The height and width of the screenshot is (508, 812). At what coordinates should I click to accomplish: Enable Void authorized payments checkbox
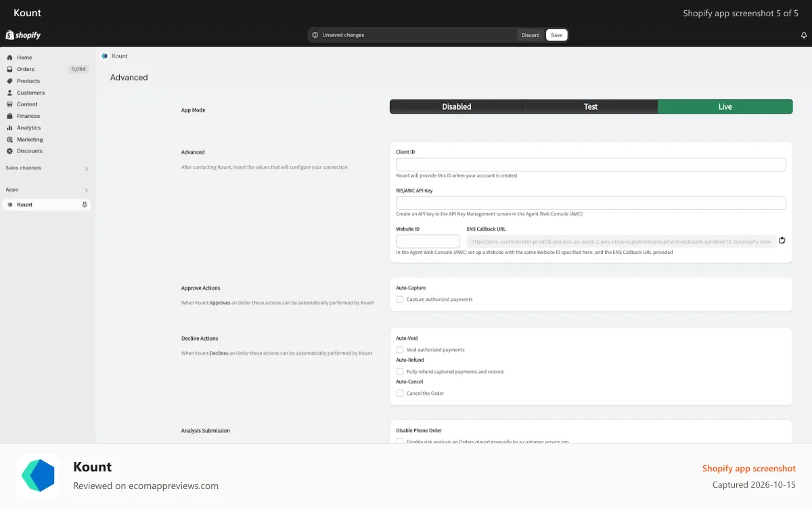[400, 350]
